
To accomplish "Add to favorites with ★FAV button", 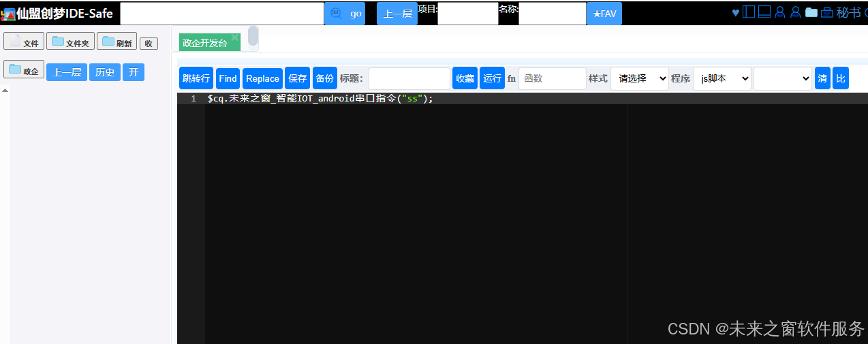I will tap(604, 14).
